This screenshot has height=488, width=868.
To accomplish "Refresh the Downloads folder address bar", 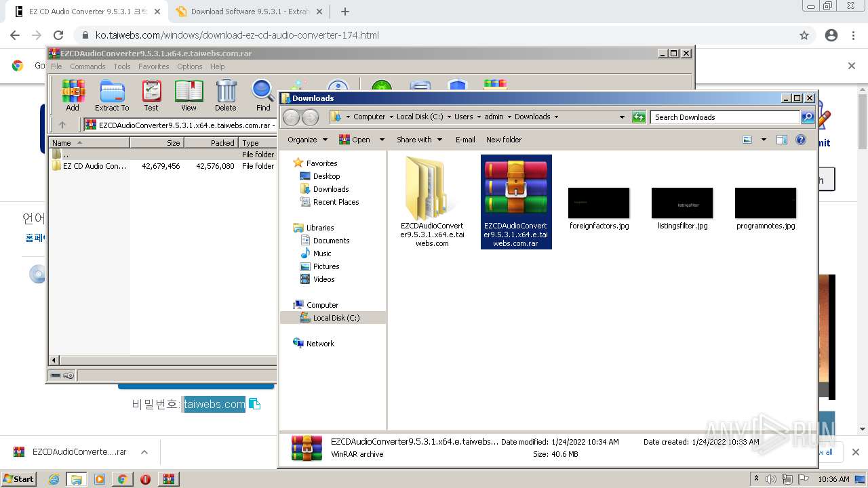I will [639, 117].
